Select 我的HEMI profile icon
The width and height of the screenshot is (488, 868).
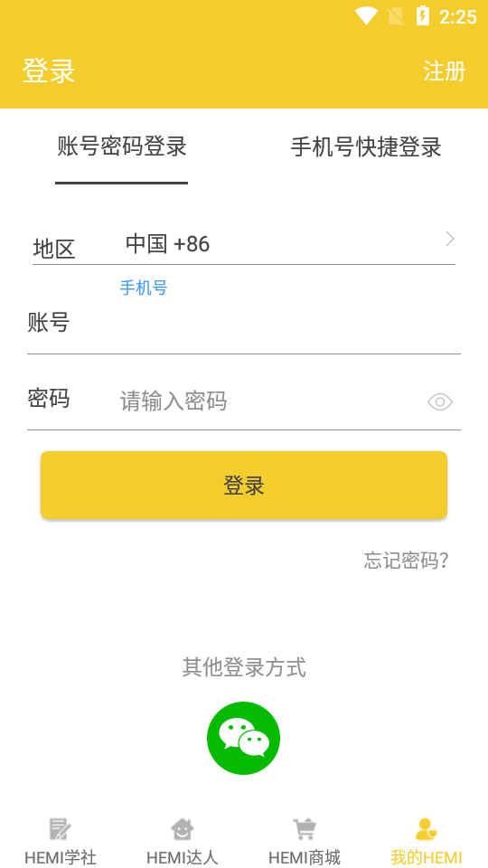426,829
